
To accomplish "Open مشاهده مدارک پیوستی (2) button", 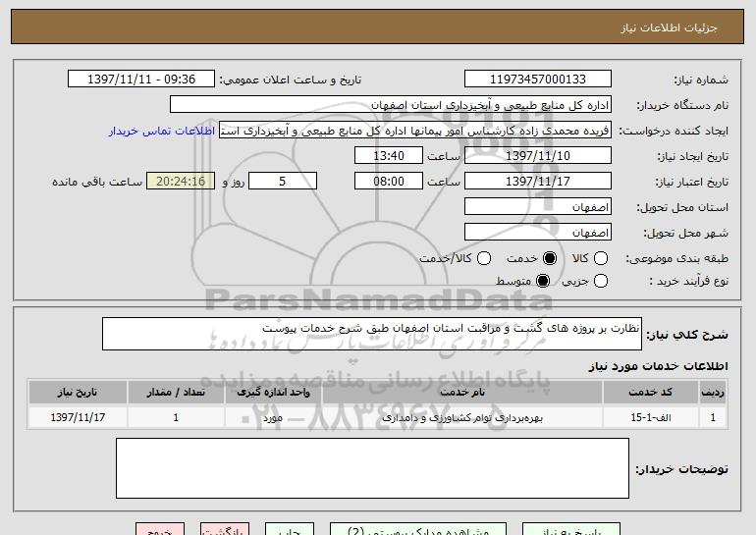I will point(418,529).
